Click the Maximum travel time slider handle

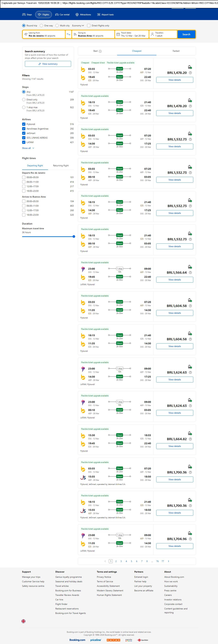(x=74, y=236)
